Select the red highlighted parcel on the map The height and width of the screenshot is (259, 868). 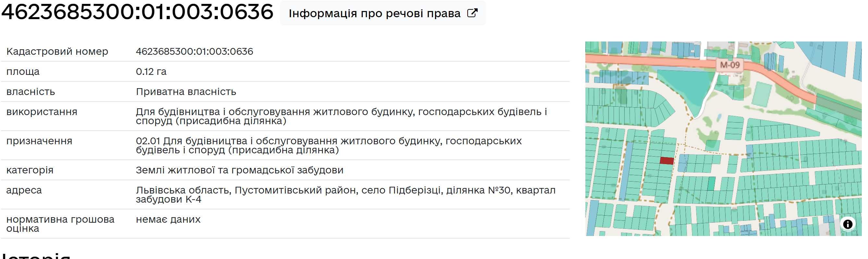pyautogui.click(x=666, y=161)
